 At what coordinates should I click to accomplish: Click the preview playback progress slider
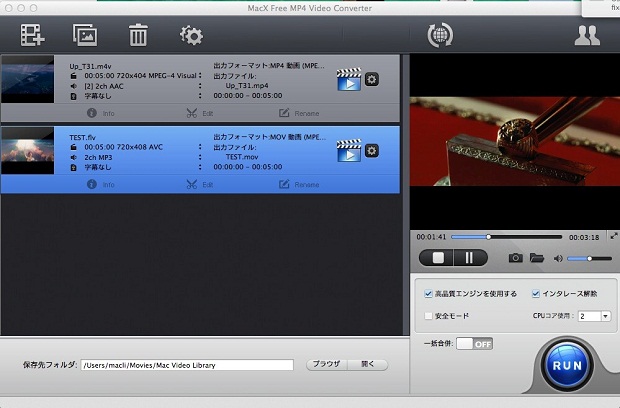[507, 237]
